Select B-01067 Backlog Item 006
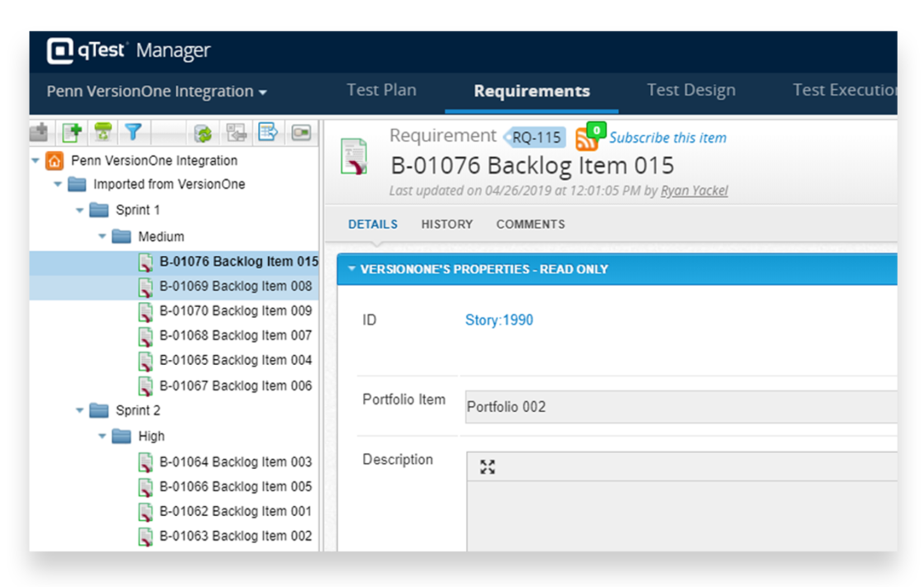924x587 pixels. pos(236,386)
